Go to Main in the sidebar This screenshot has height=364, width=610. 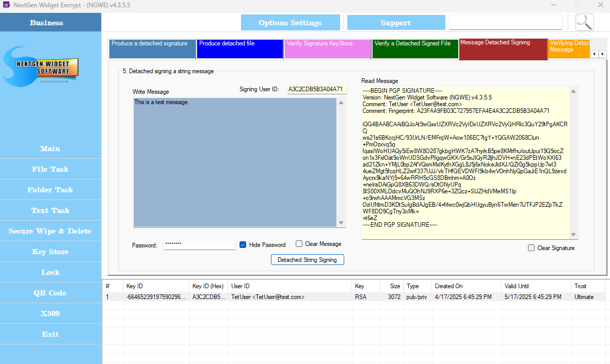tap(51, 148)
